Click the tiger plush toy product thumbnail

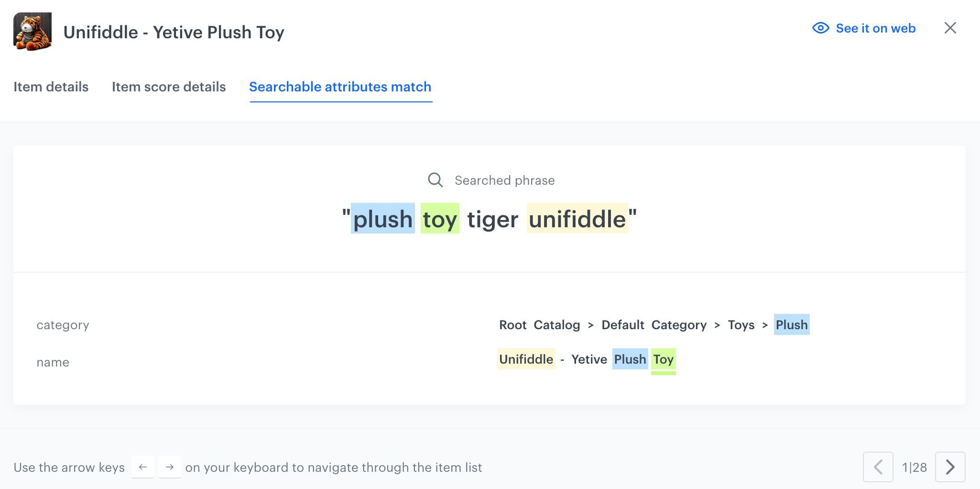click(32, 32)
